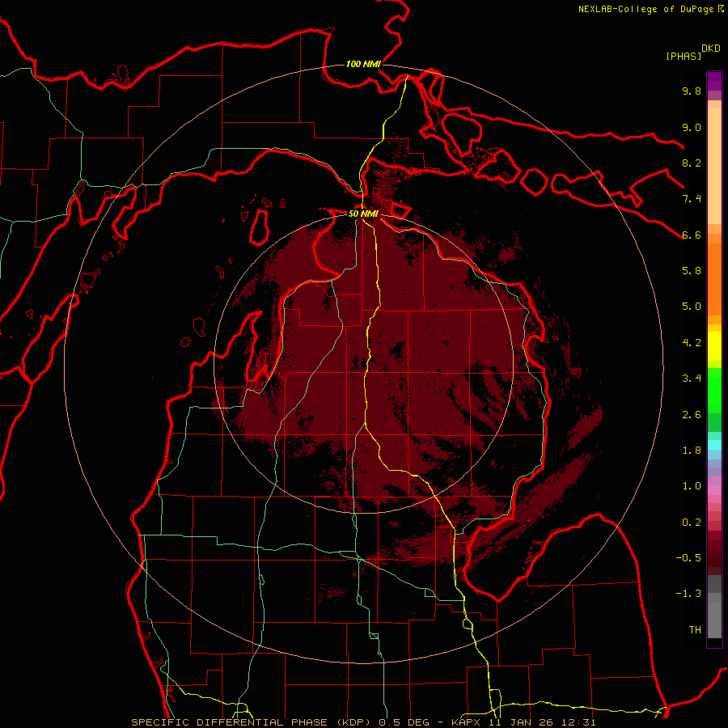Click the 100 NMI range ring label
The width and height of the screenshot is (728, 728).
click(363, 64)
